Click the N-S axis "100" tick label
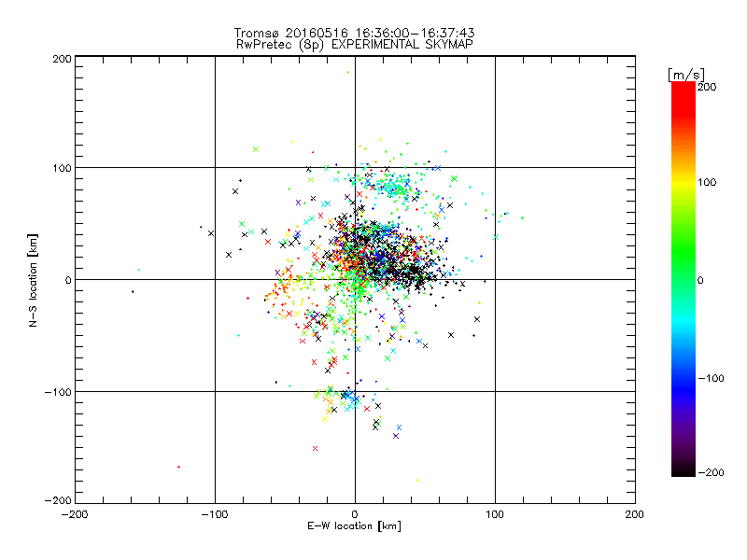747x560 pixels. [62, 168]
